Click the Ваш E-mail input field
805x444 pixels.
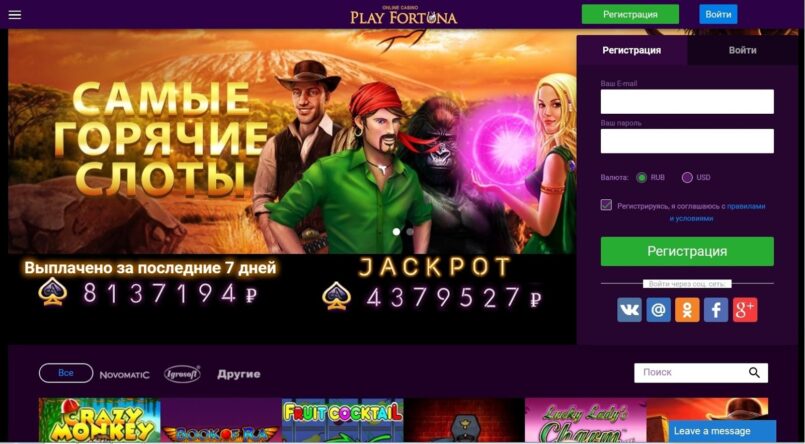(687, 102)
